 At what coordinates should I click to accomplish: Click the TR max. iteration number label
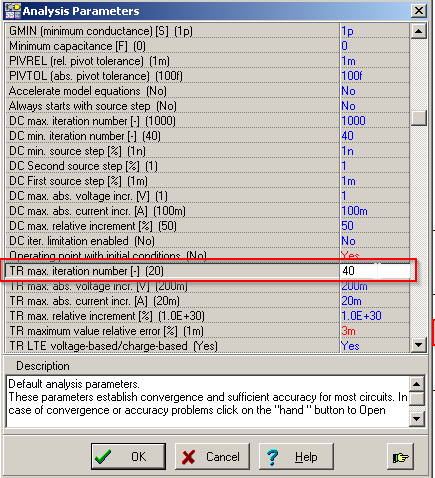pos(86,271)
